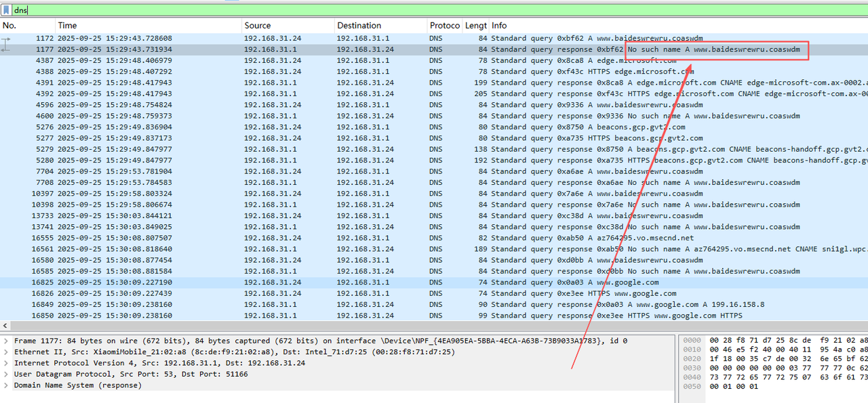Expand Internet Protocol Version 4 section
Screen dimensions: 868x403
coord(6,363)
